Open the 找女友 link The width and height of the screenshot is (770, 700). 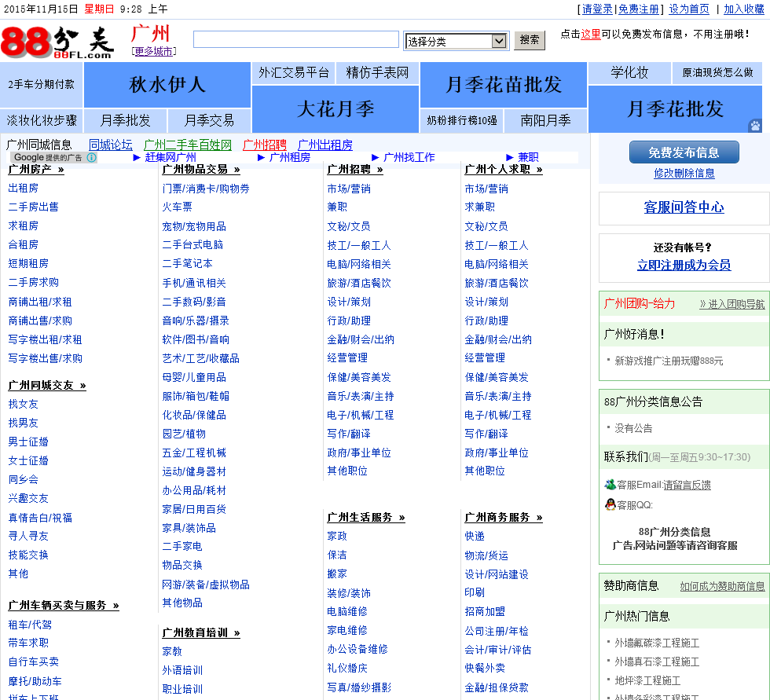(x=23, y=404)
